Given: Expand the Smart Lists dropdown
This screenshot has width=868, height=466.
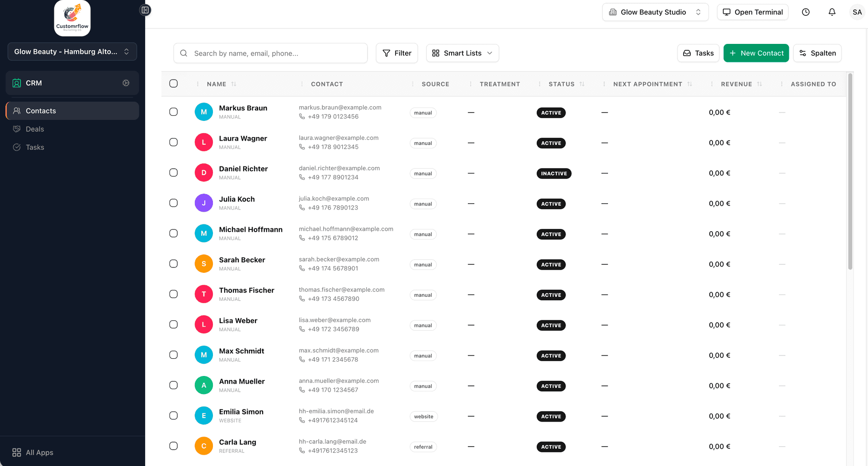Looking at the screenshot, I should (x=462, y=53).
